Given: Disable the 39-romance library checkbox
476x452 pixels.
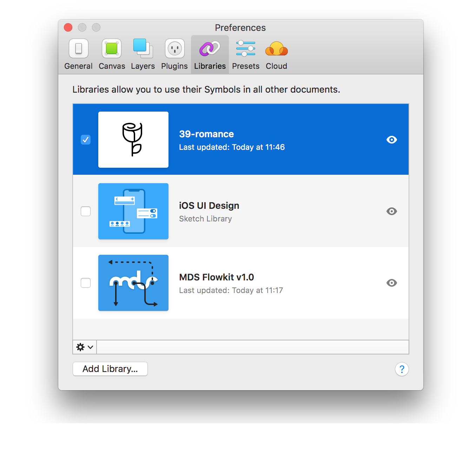Looking at the screenshot, I should (x=86, y=140).
